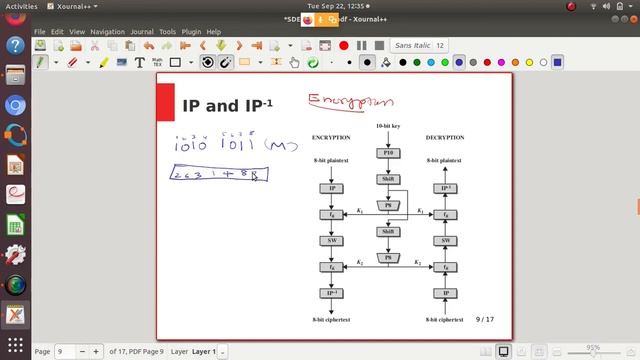Select the Pen tool
Image resolution: width=640 pixels, height=360 pixels.
pos(40,62)
